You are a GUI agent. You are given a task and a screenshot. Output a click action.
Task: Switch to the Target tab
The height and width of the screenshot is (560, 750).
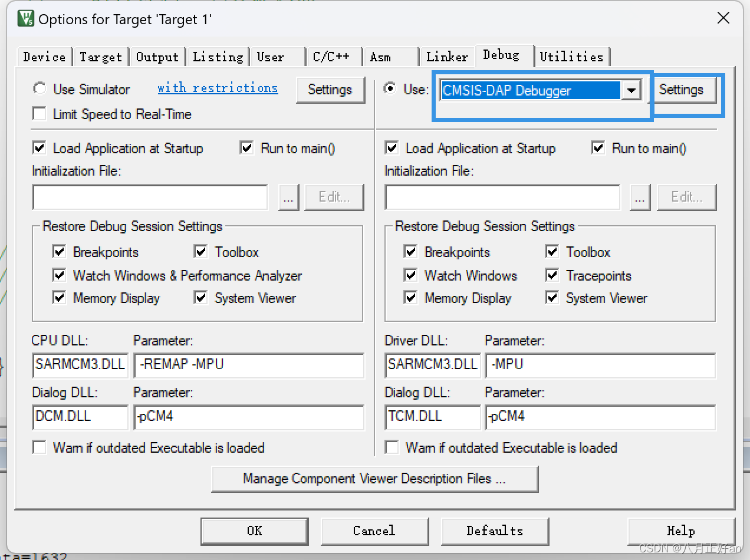[x=101, y=57]
